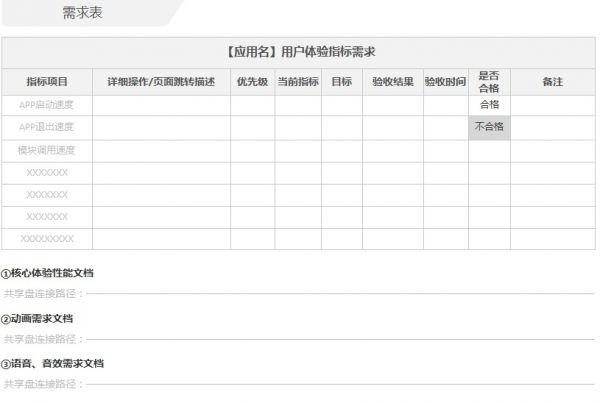This screenshot has height=403, width=600.
Task: Click the 备注 column header
Action: click(x=552, y=82)
